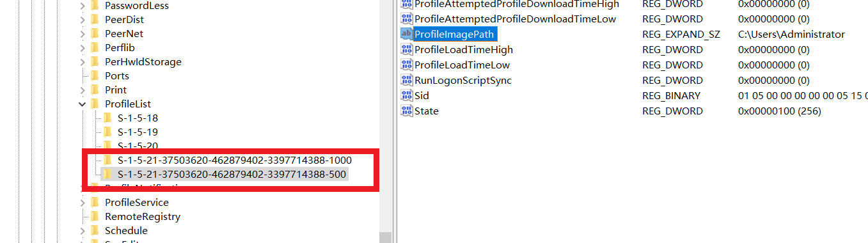868x243 pixels.
Task: Click folder icon of SID key ending -500
Action: (107, 174)
